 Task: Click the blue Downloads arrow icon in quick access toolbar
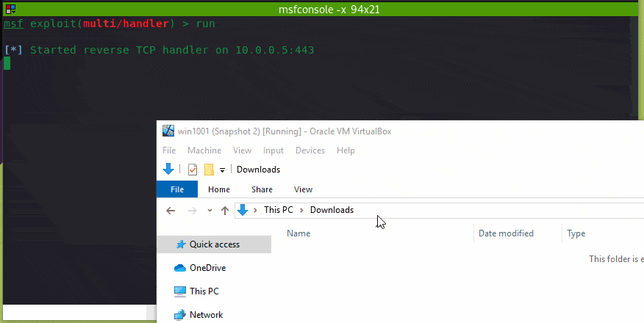pos(168,169)
